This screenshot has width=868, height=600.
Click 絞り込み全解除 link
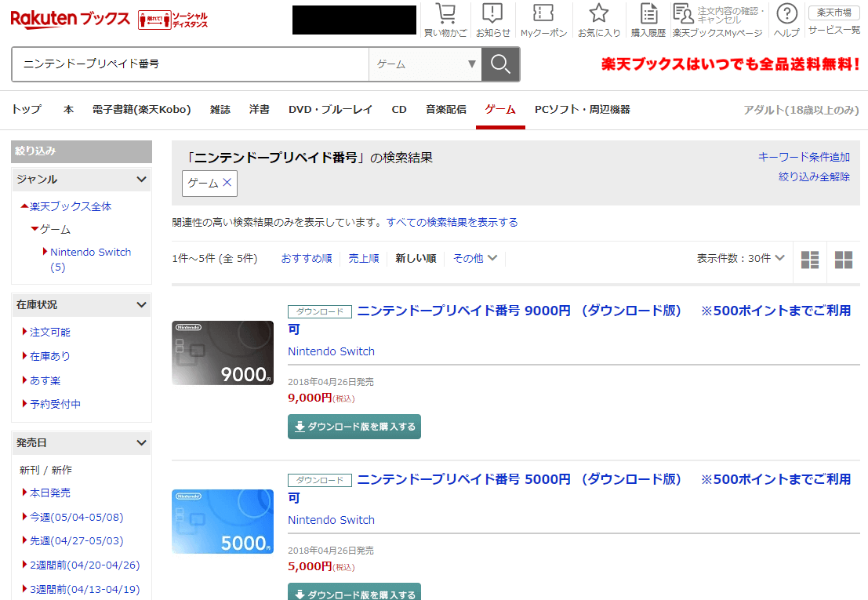point(814,176)
